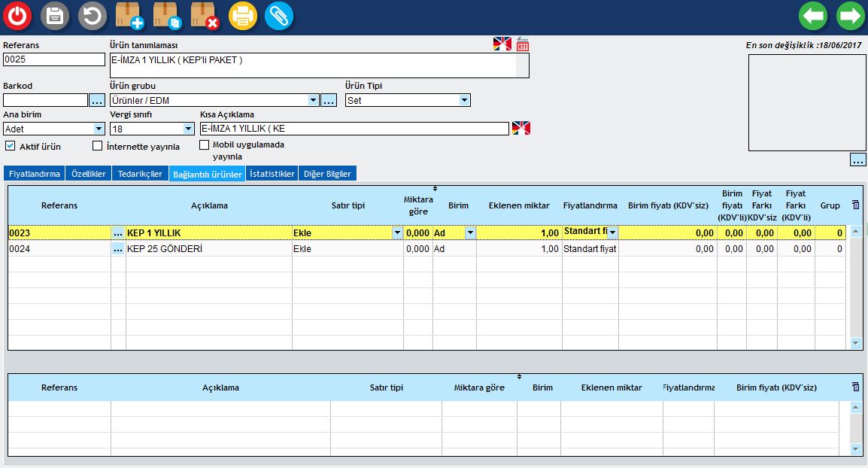
Task: Go to the next record with the right arrow
Action: point(850,16)
